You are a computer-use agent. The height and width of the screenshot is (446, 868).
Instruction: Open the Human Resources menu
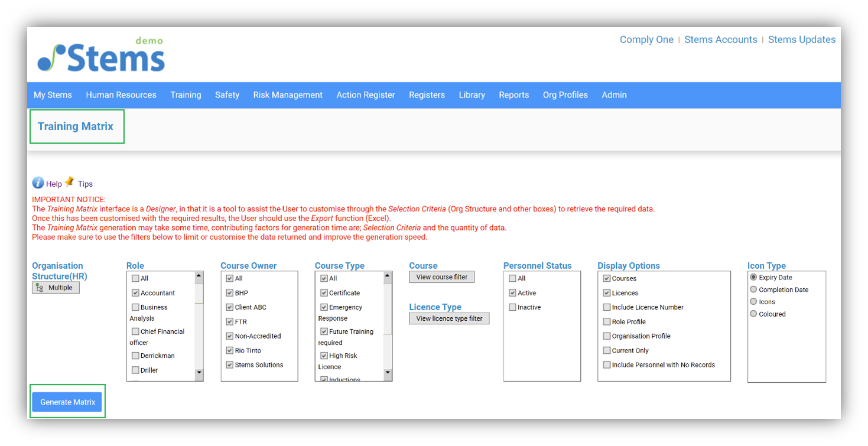coord(121,95)
